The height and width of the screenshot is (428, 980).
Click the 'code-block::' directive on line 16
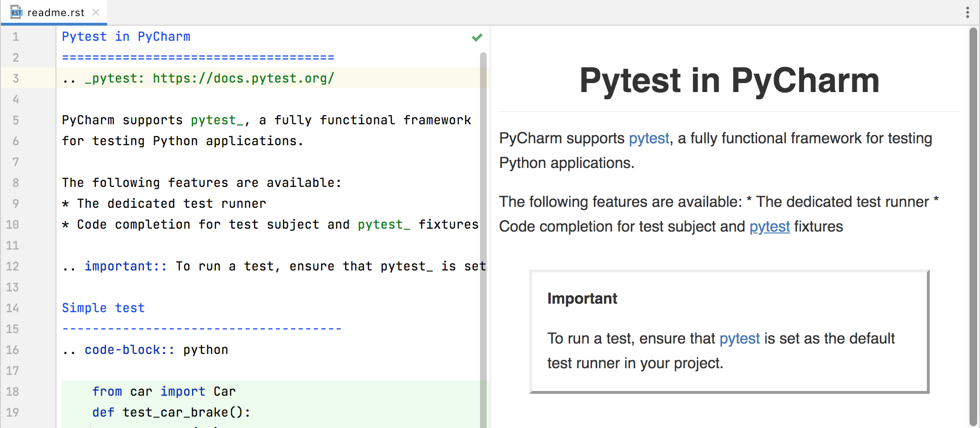point(129,350)
